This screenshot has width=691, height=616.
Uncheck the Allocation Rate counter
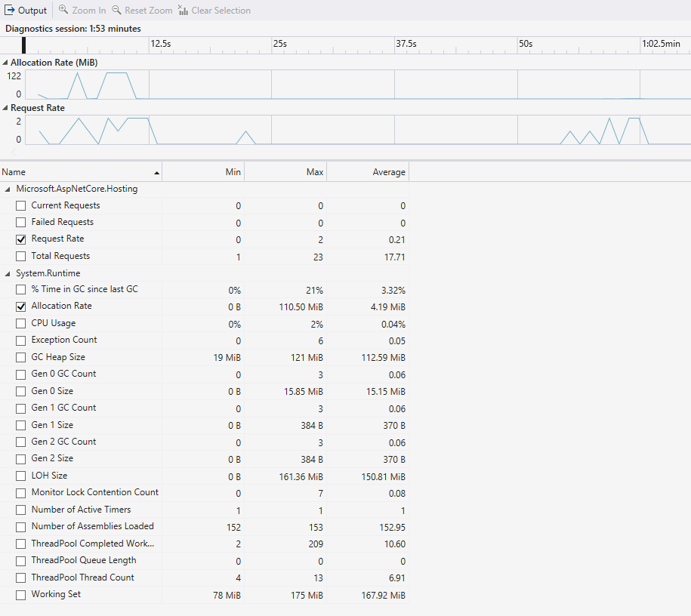(20, 306)
